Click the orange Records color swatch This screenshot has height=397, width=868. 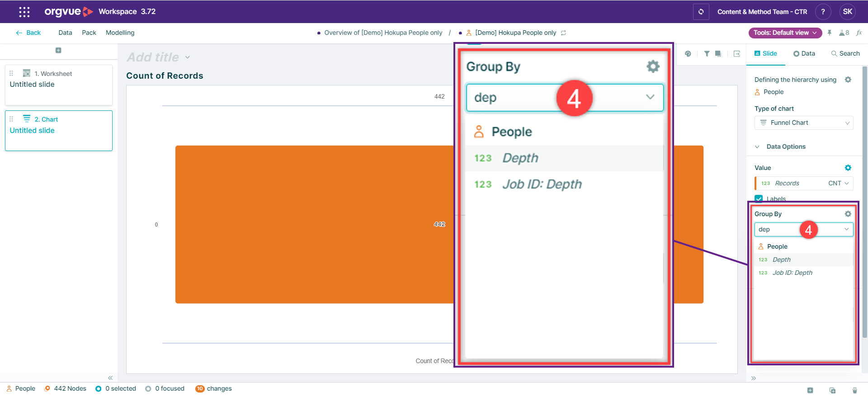[755, 183]
